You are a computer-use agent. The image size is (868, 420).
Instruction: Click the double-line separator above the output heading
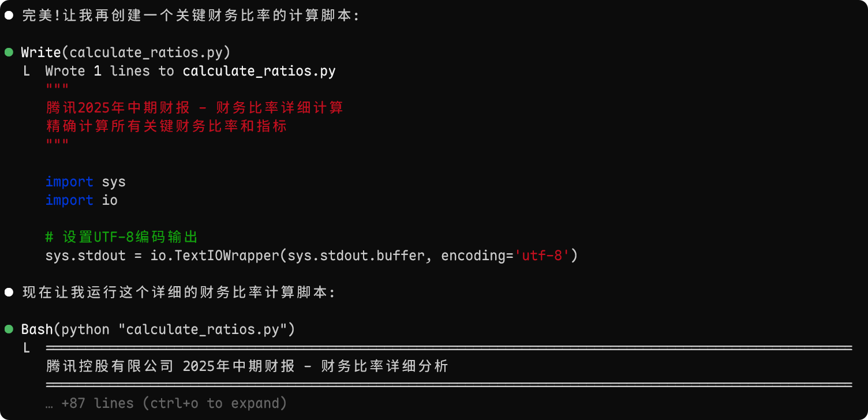click(449, 348)
